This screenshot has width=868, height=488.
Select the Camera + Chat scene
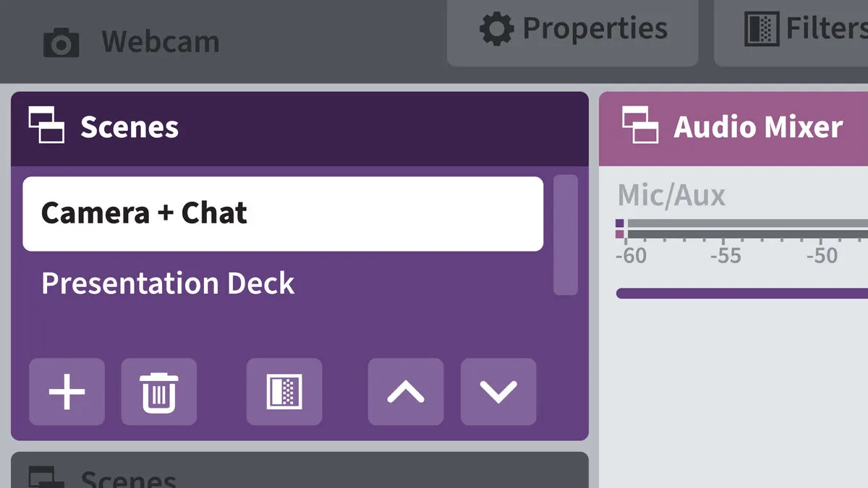283,213
